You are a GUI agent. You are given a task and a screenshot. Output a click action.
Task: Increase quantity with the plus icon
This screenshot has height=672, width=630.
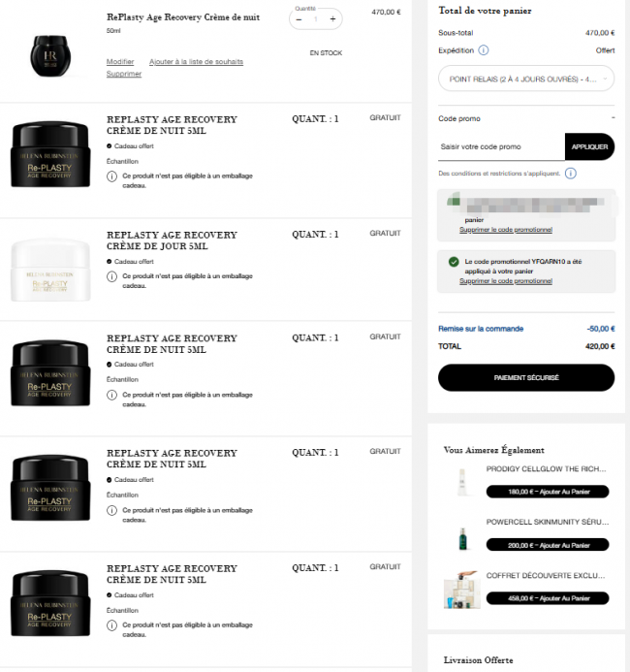pyautogui.click(x=332, y=19)
